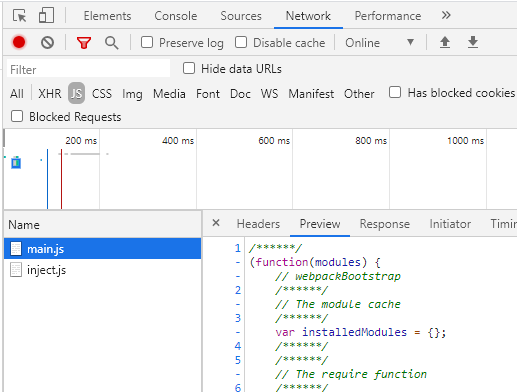
Task: Select the Preview tab of request
Action: [320, 224]
